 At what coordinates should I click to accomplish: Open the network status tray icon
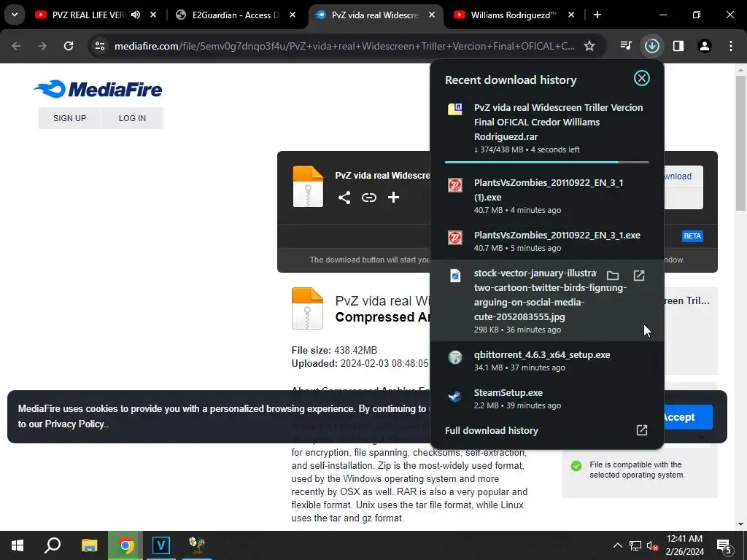(635, 545)
